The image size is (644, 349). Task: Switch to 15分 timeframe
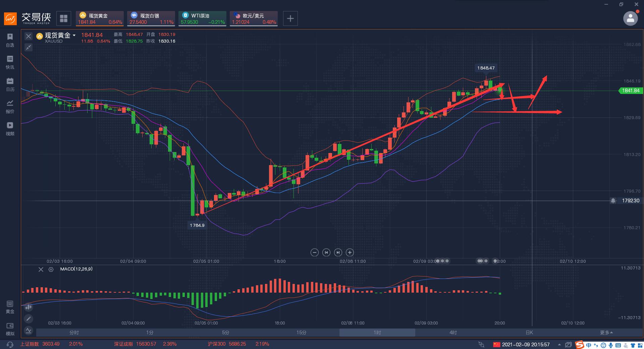coord(302,333)
